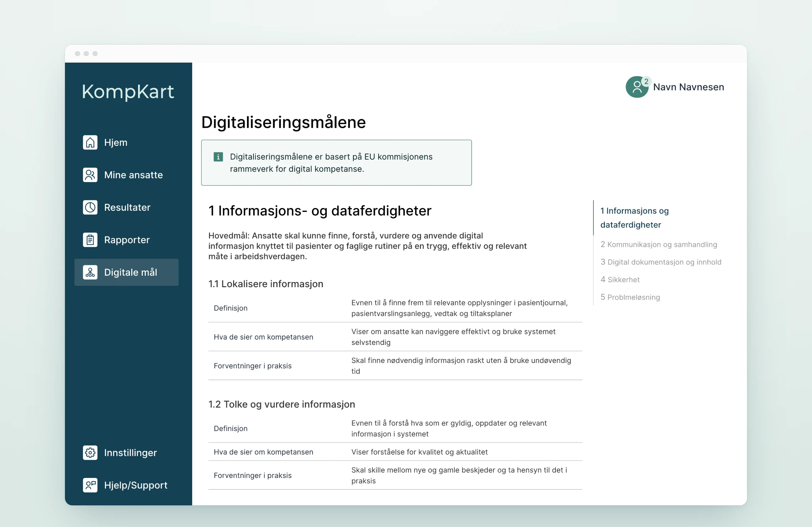Image resolution: width=812 pixels, height=527 pixels.
Task: Open Innstillinger settings
Action: point(127,453)
